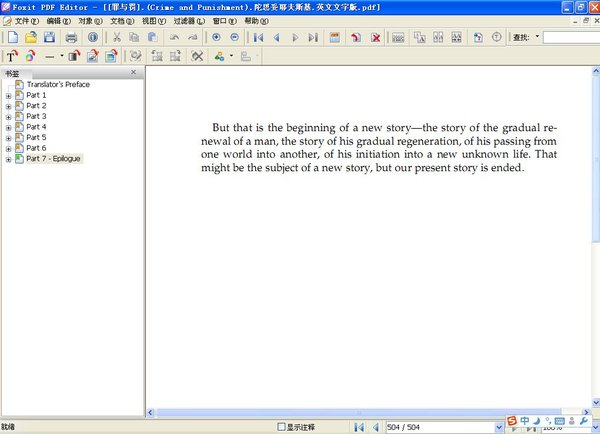The image size is (600, 434).
Task: Click vertical scrollbar down arrow
Action: click(x=596, y=402)
